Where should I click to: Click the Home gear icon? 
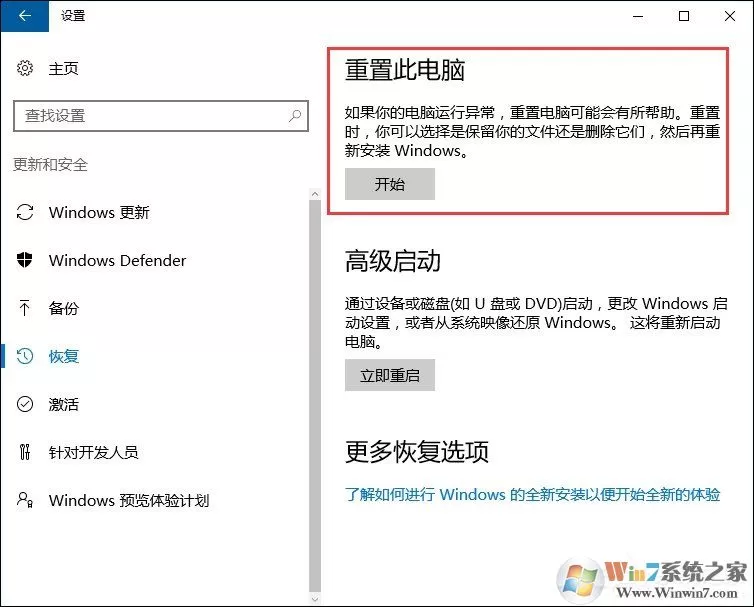(25, 68)
